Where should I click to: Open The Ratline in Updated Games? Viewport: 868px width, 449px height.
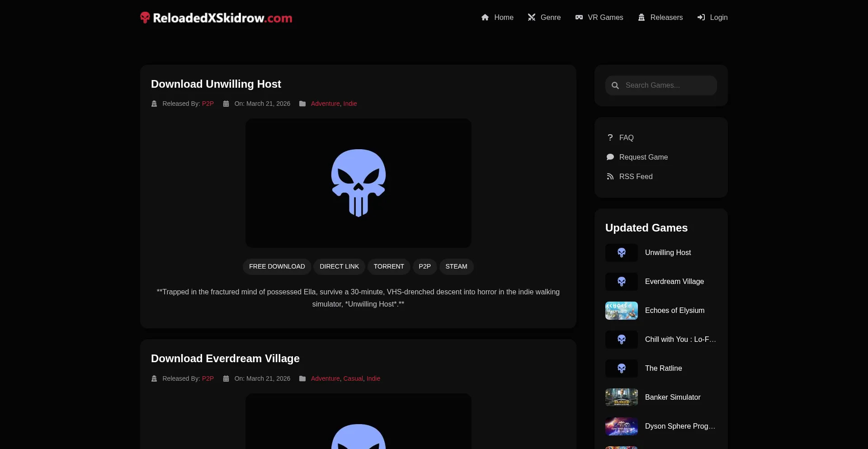(x=663, y=368)
